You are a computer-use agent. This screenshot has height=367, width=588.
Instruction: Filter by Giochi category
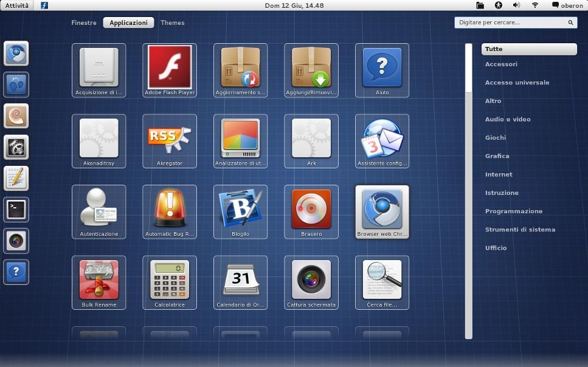[x=496, y=137]
